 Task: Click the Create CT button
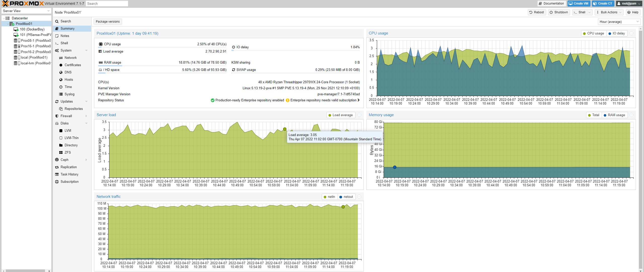pos(603,4)
